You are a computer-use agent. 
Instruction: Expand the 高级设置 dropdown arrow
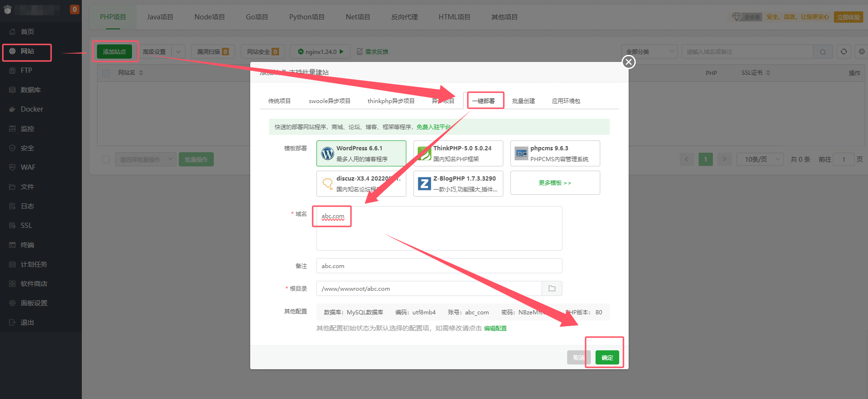click(178, 52)
